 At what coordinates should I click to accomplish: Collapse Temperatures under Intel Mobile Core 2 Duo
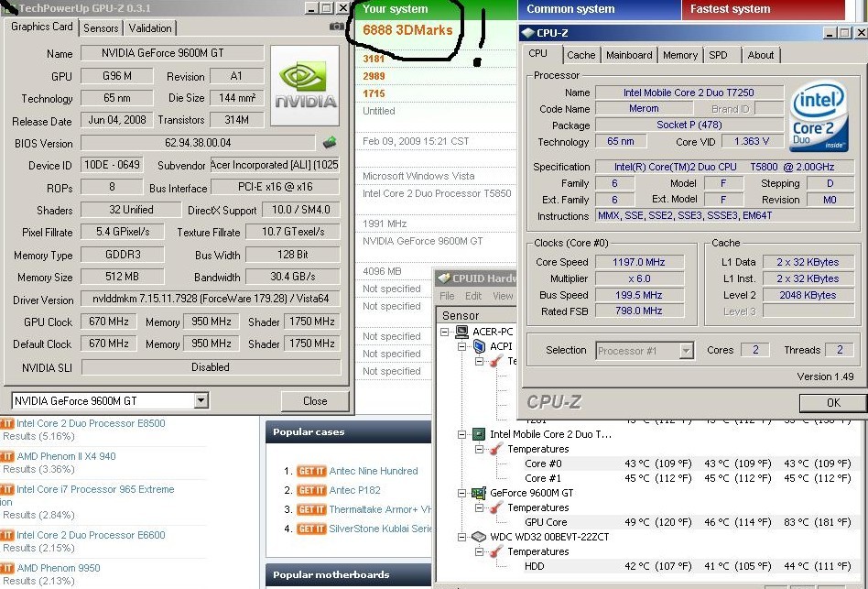click(x=480, y=449)
